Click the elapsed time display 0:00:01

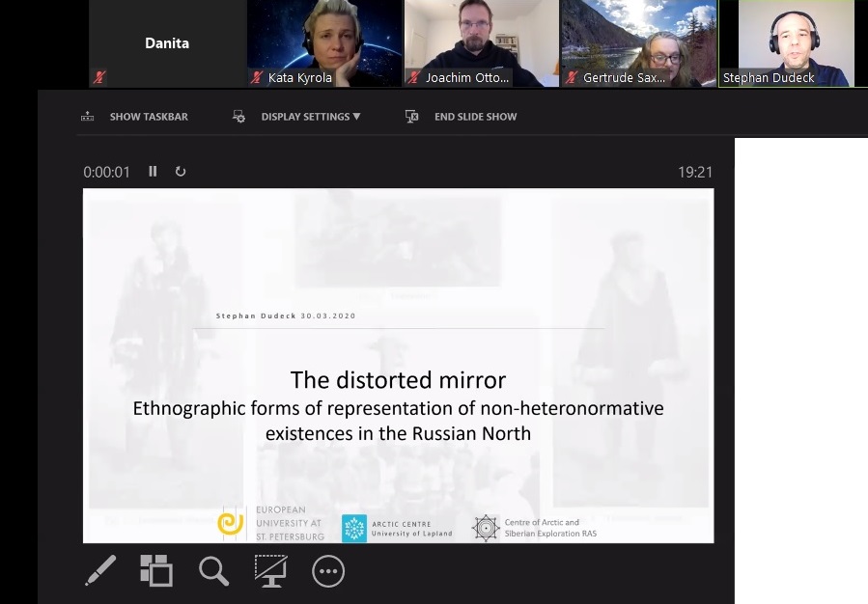click(106, 172)
